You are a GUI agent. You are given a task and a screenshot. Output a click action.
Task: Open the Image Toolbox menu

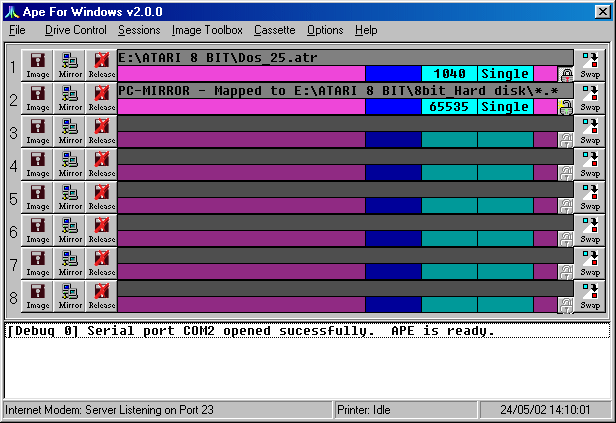[207, 31]
